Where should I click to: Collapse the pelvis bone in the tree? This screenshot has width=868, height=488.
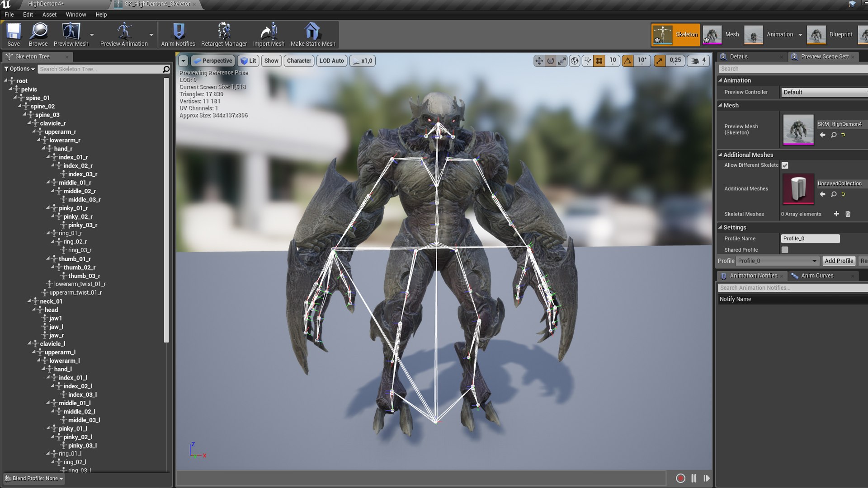(11, 89)
